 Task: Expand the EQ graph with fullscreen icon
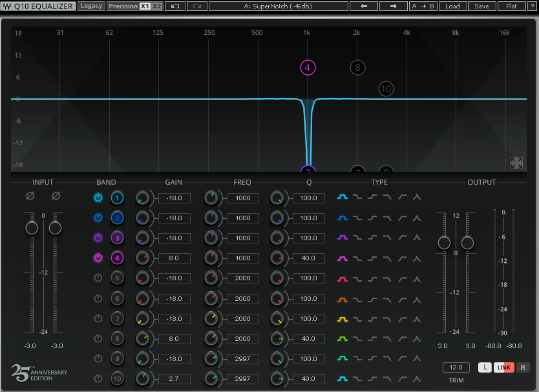[516, 163]
